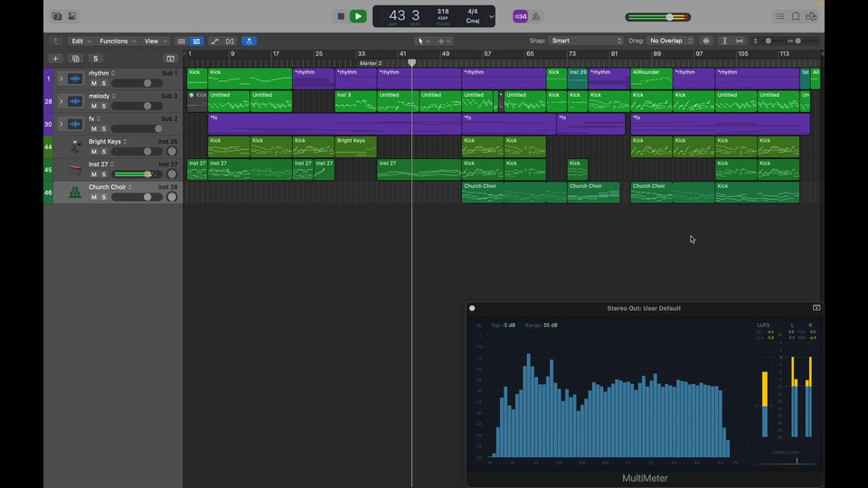The width and height of the screenshot is (868, 488).
Task: Solo the Bright Keys track
Action: [104, 152]
